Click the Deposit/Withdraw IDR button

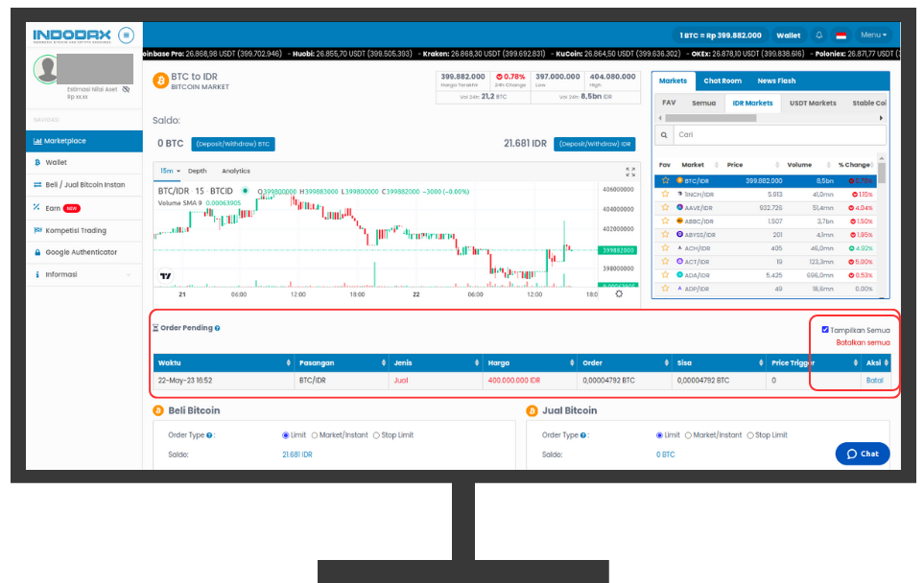pyautogui.click(x=595, y=144)
